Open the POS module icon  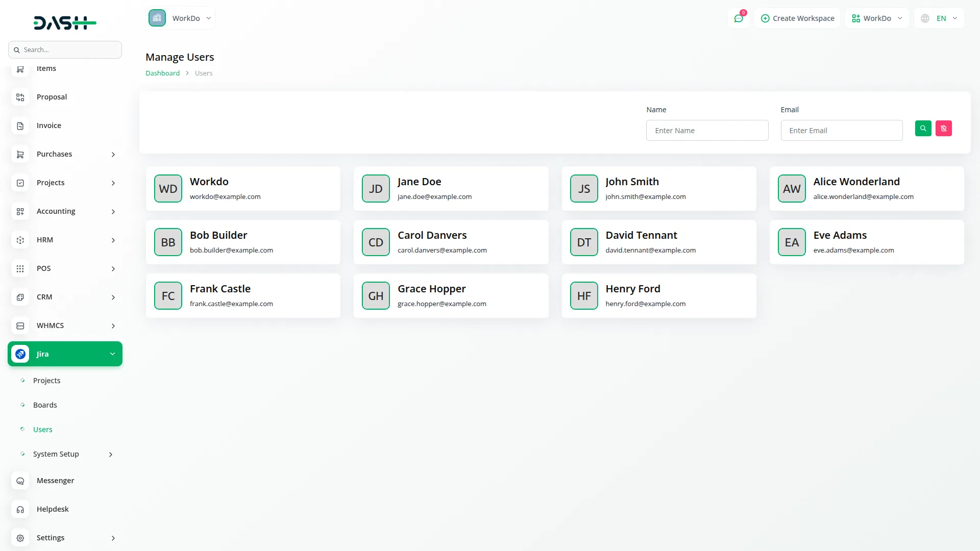(20, 268)
